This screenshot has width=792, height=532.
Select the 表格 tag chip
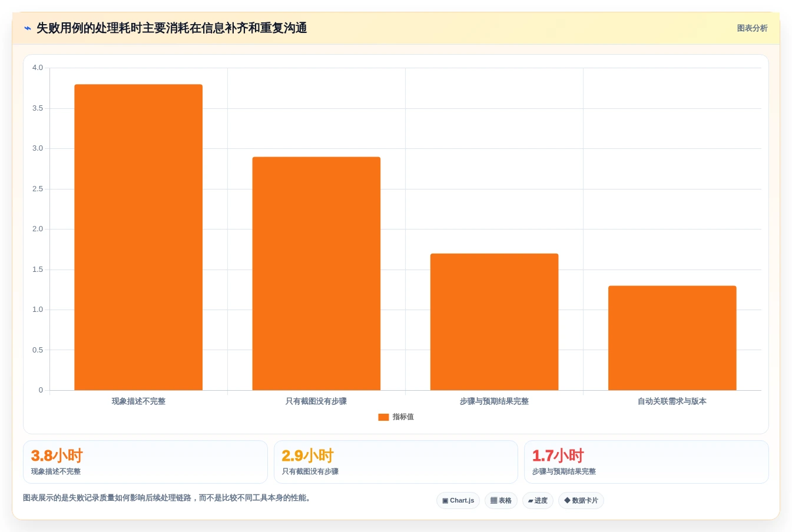(501, 501)
